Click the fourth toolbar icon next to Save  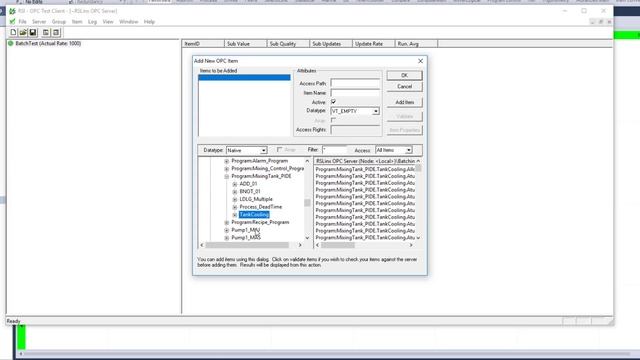(46, 32)
